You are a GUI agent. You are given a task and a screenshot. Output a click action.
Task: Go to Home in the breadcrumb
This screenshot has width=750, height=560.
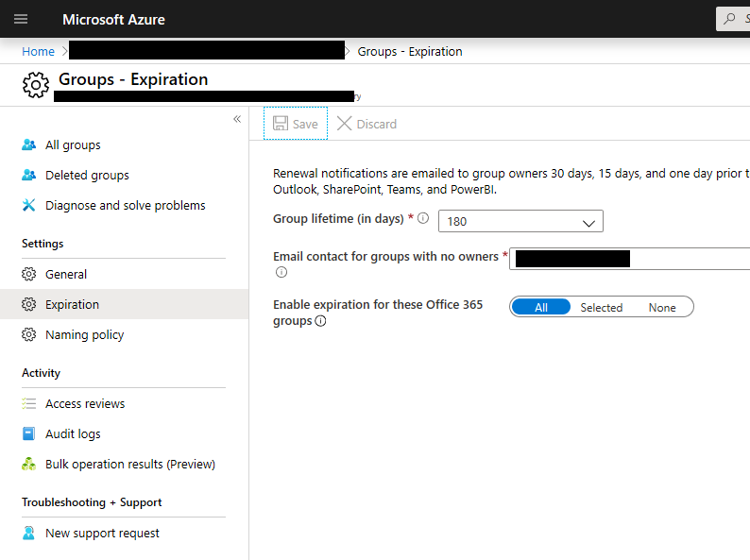[39, 51]
